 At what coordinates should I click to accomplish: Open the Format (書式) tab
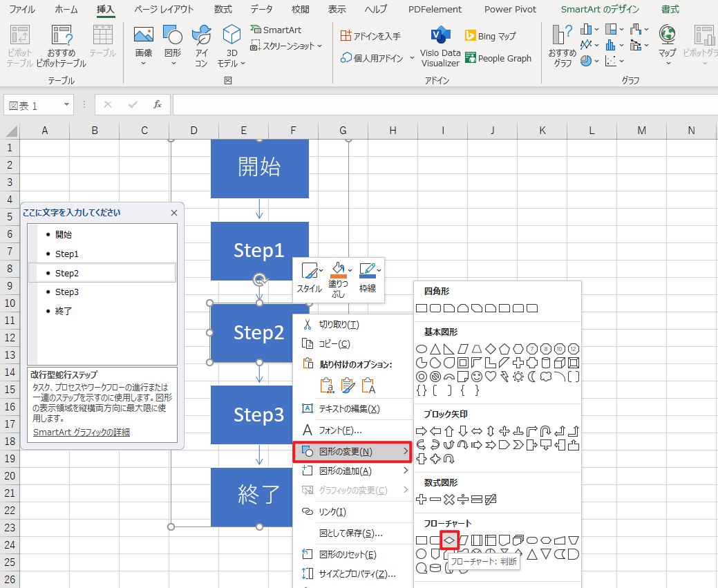click(670, 9)
